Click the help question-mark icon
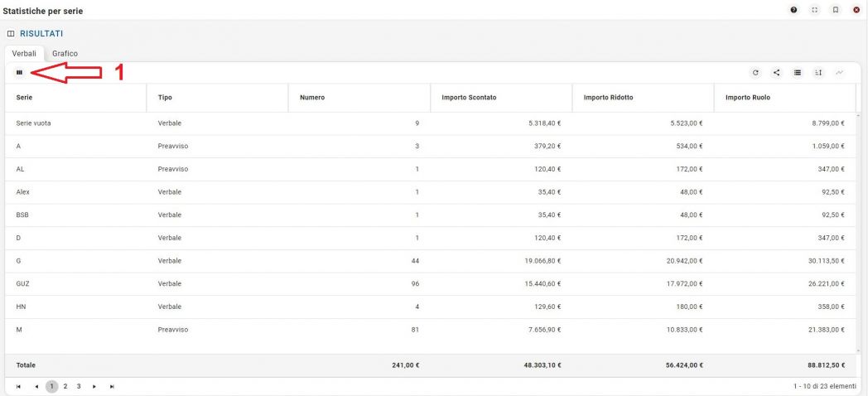Screen dimensions: 868x396 (x=793, y=10)
